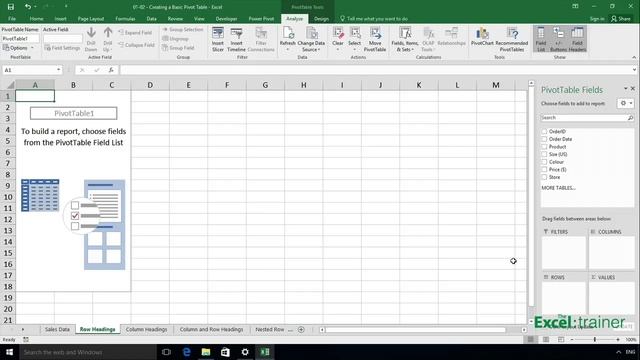The width and height of the screenshot is (640, 360).
Task: Select Normal view icon in the status bar
Action: click(531, 340)
